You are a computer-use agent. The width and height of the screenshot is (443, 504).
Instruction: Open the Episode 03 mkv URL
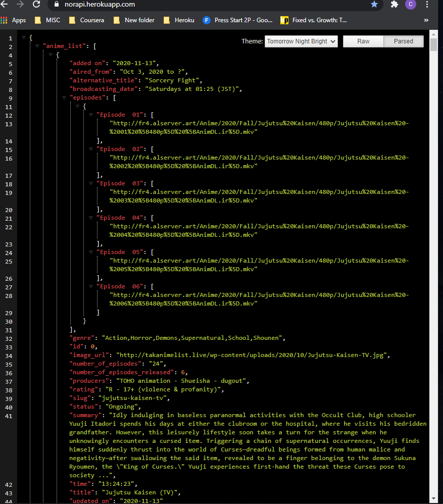coord(259,196)
